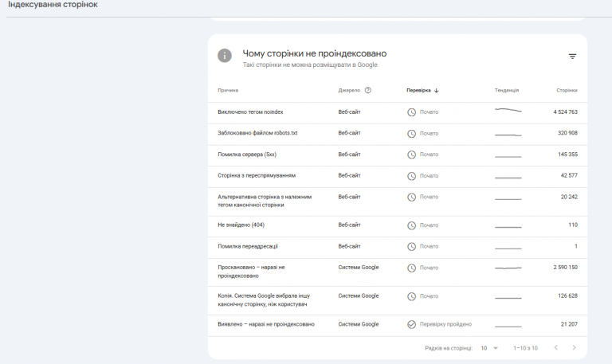Open 'Проскановано – наразі не проіндексовано' reason

point(251,272)
